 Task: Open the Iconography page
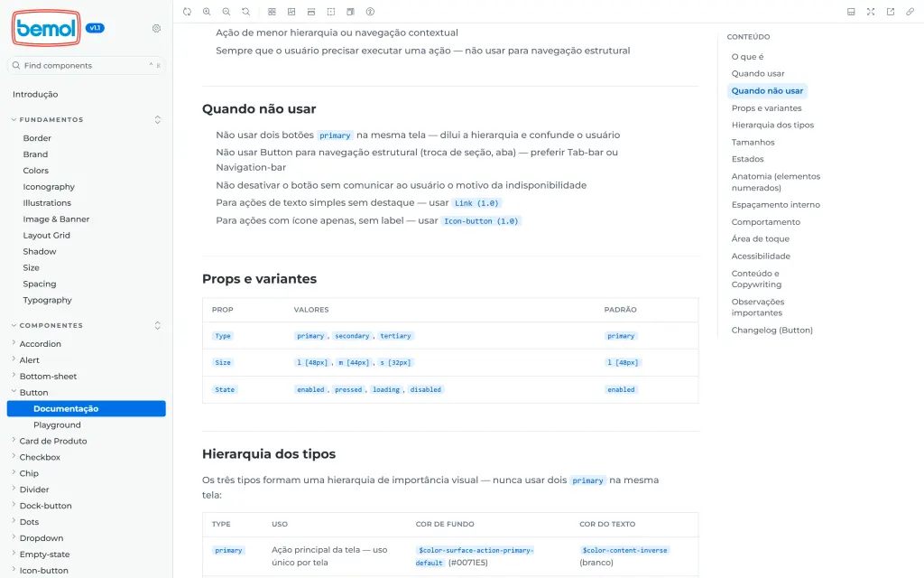tap(49, 186)
